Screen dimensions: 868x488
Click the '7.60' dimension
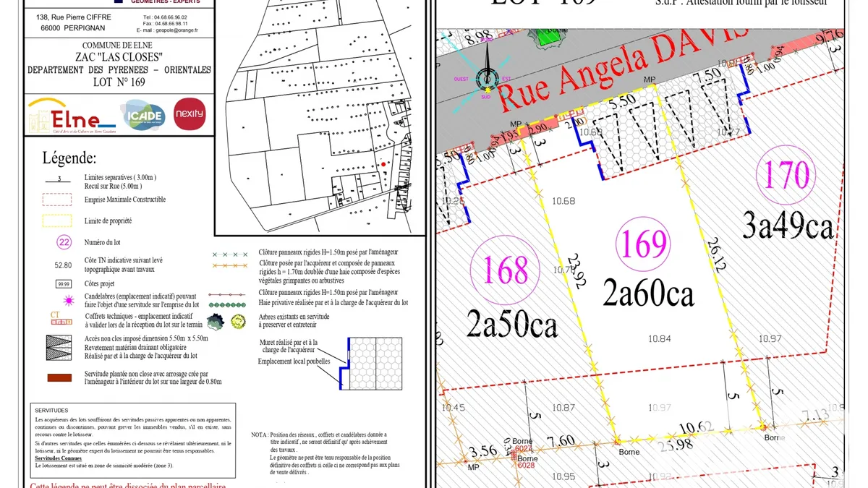click(561, 440)
